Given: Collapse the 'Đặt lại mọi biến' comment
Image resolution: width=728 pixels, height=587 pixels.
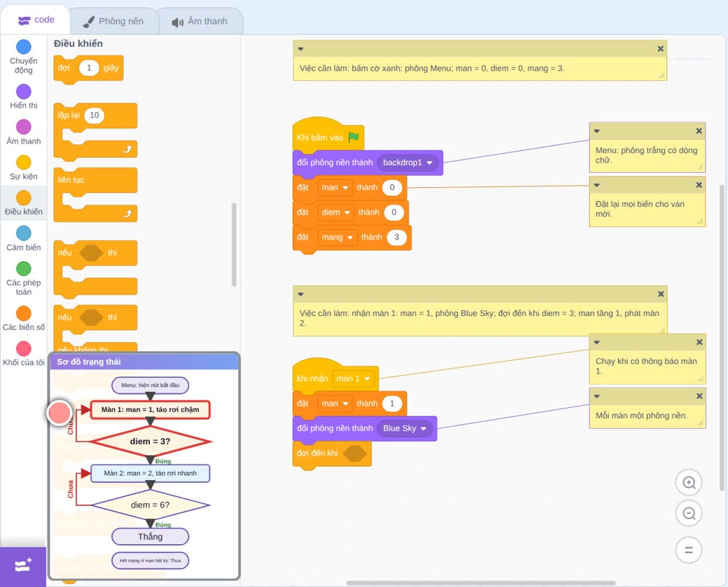Looking at the screenshot, I should (x=597, y=185).
